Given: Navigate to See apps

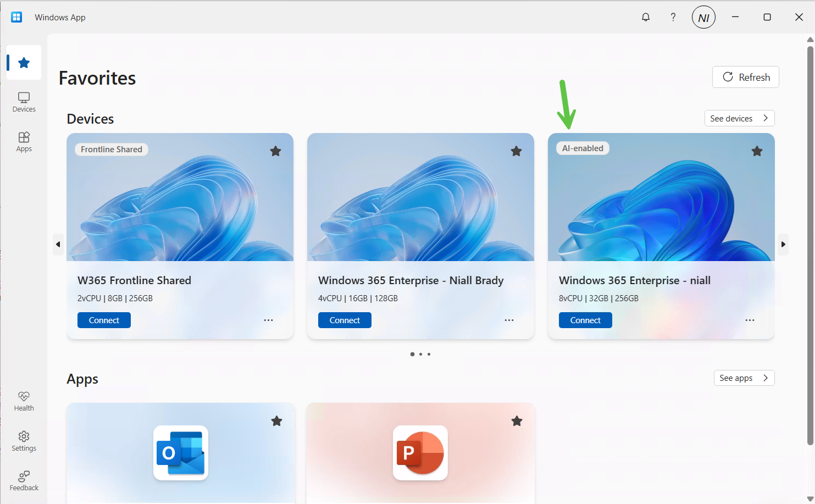Looking at the screenshot, I should click(x=744, y=378).
